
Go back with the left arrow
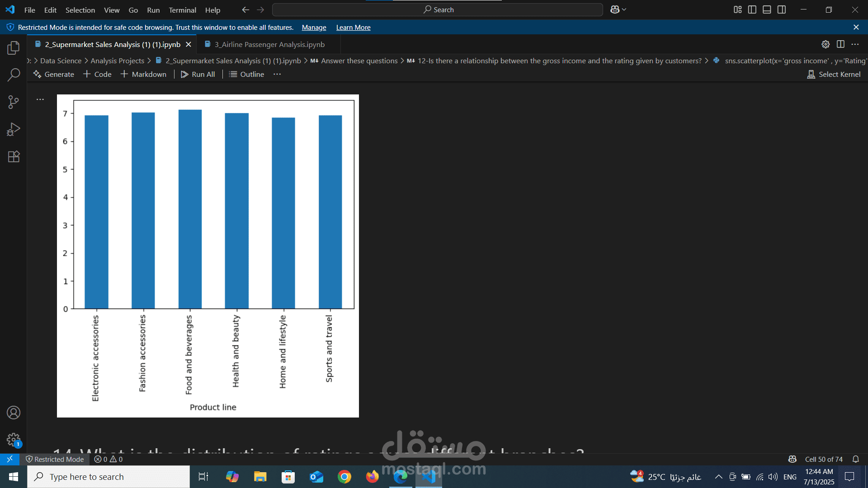[245, 9]
